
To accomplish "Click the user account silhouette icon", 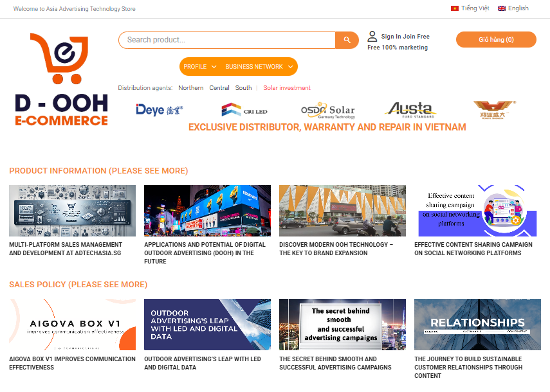I will 372,37.
